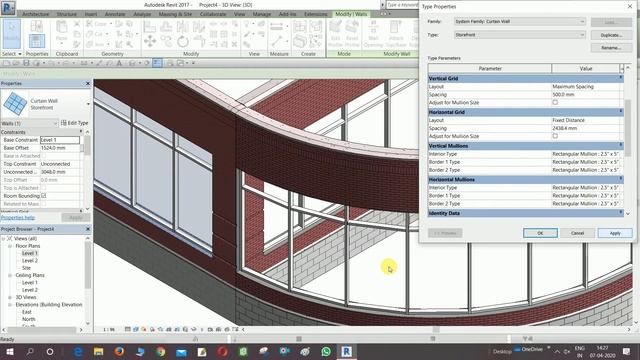Collapse the Vertical Mullions section
The width and height of the screenshot is (640, 360).
pos(621,145)
